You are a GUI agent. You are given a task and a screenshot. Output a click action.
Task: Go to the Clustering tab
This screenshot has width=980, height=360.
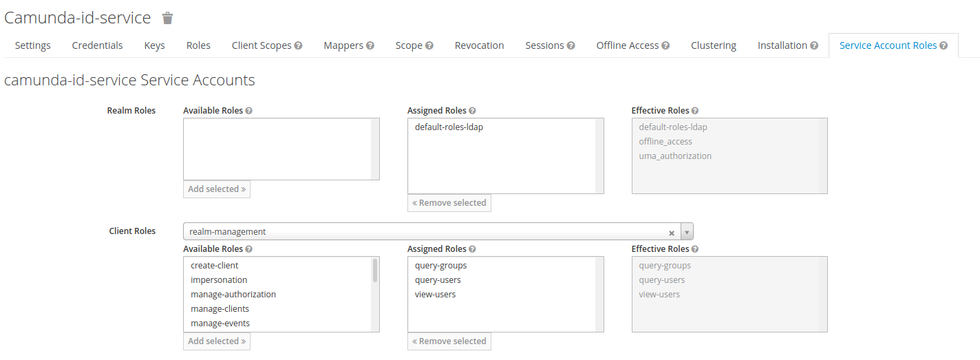pyautogui.click(x=713, y=45)
